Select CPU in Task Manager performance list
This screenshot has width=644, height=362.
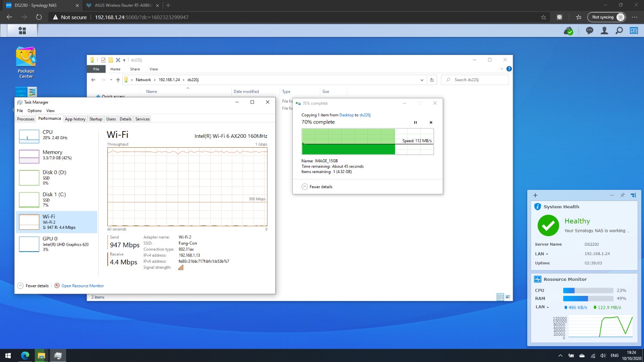(57, 136)
